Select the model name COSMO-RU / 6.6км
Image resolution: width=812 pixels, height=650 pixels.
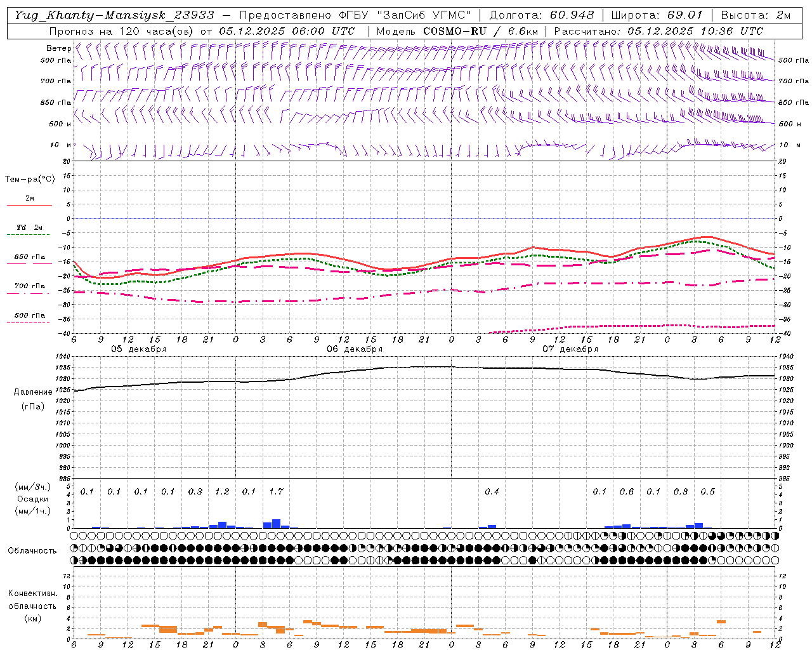(481, 31)
